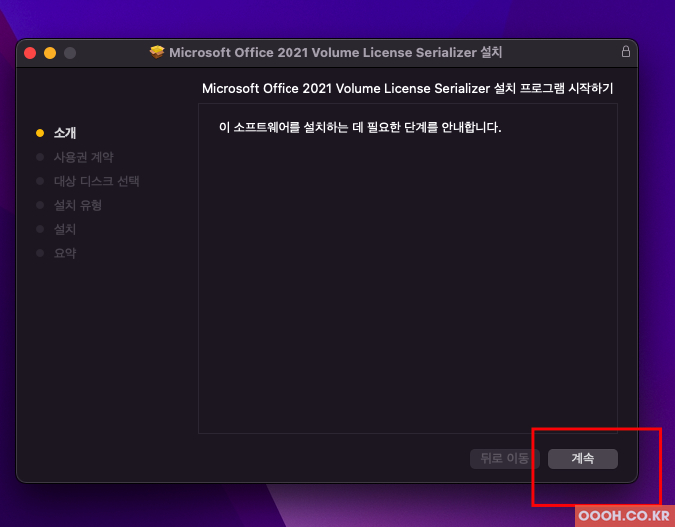Click the greyed-out zoom window button
This screenshot has width=675, height=527.
70,53
